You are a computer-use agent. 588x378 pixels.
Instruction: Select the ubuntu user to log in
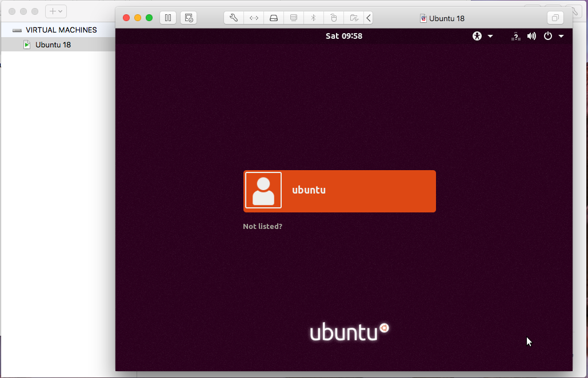(340, 191)
